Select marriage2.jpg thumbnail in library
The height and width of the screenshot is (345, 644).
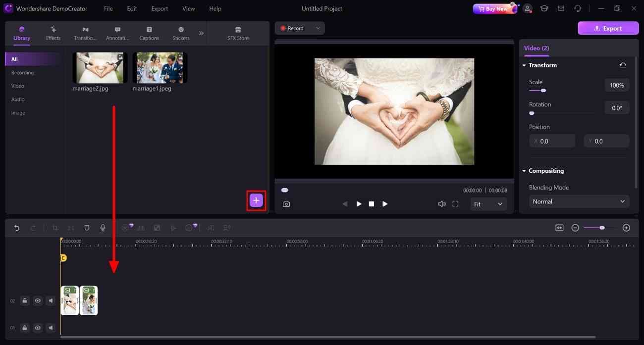coord(100,67)
